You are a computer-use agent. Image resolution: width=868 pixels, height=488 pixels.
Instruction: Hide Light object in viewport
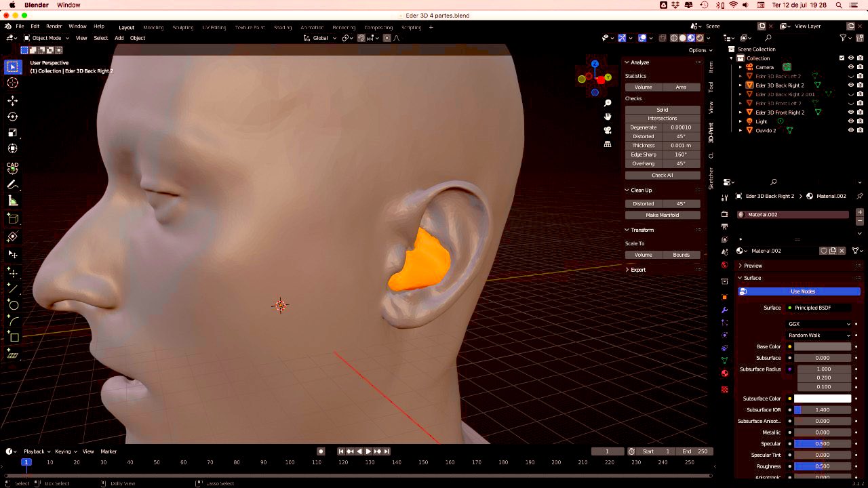coord(851,121)
